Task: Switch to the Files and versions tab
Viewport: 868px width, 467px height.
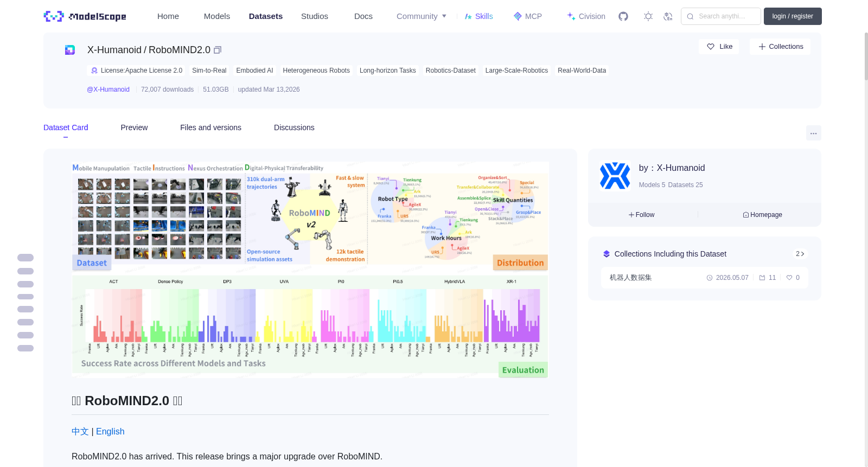Action: [210, 127]
